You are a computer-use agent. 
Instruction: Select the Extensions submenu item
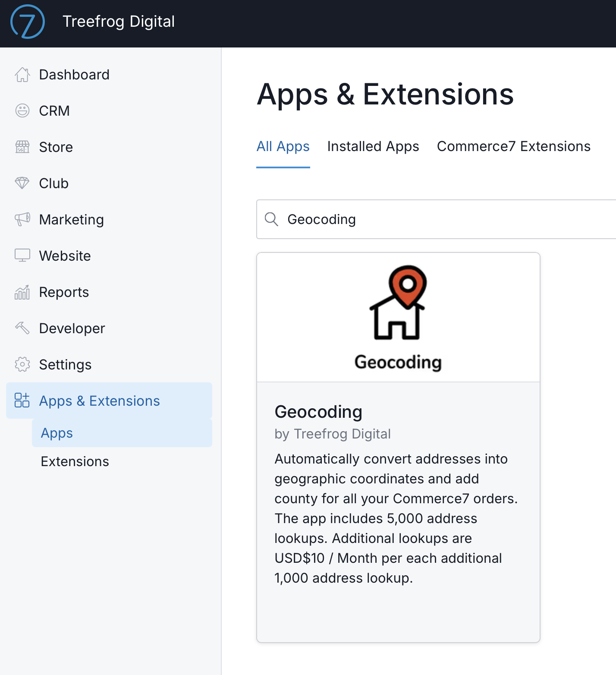tap(122, 461)
